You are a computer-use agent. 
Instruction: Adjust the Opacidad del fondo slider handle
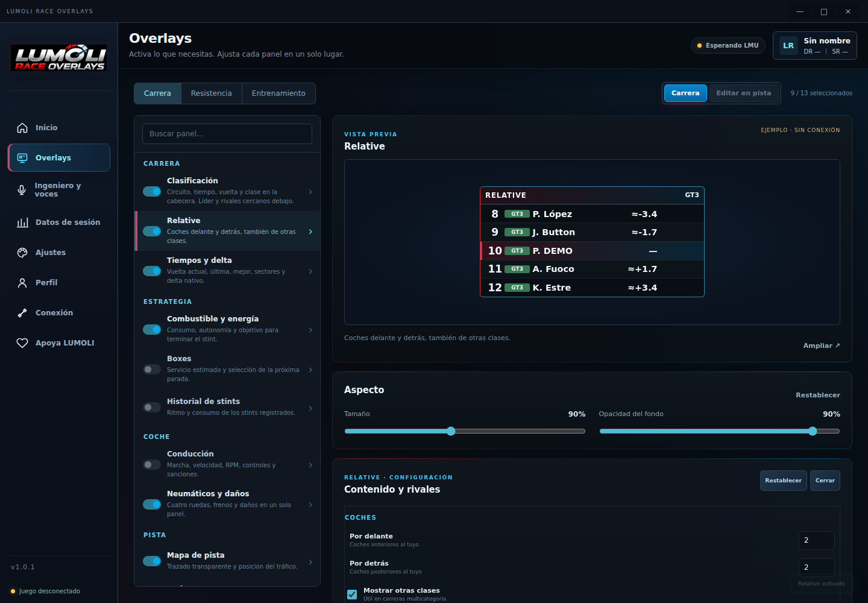coord(813,431)
